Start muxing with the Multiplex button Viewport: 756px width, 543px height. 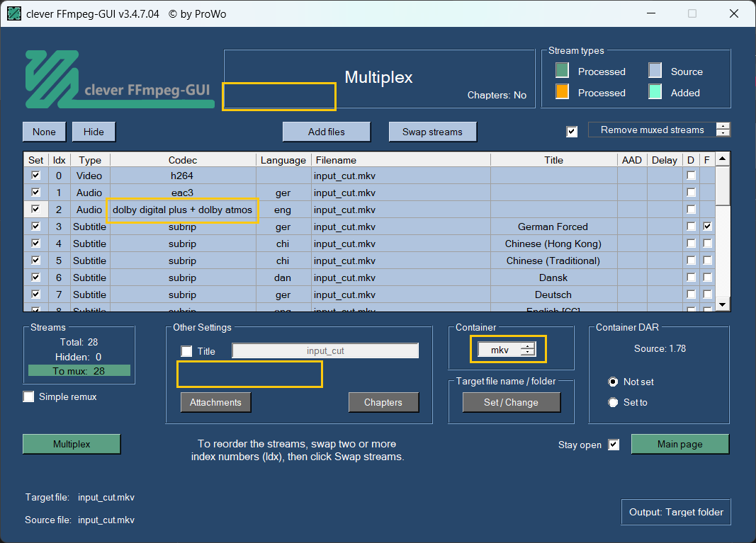point(72,444)
